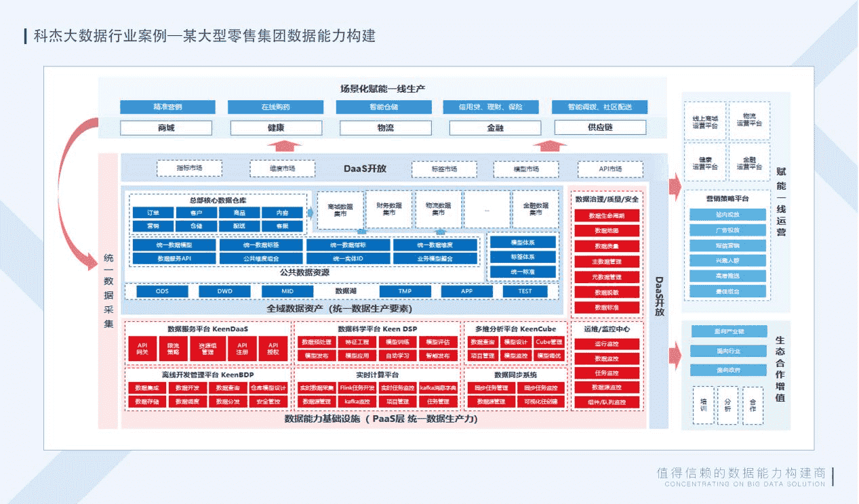Click the ODS data lake block
859x504 pixels.
pyautogui.click(x=162, y=291)
